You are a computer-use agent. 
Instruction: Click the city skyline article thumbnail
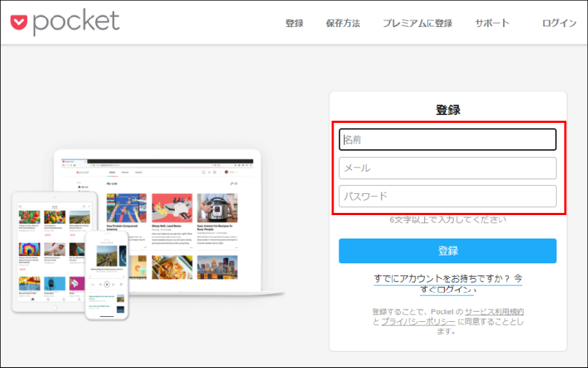[219, 267]
